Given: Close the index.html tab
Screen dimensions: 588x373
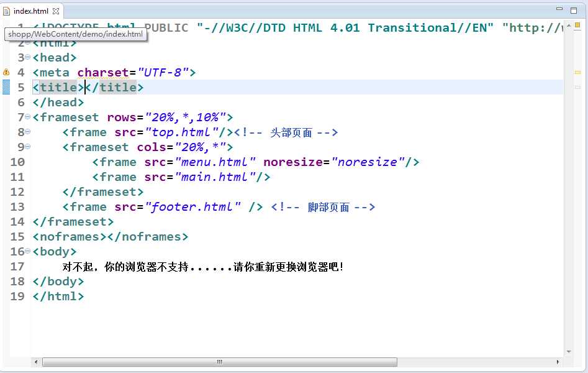Looking at the screenshot, I should [x=56, y=11].
